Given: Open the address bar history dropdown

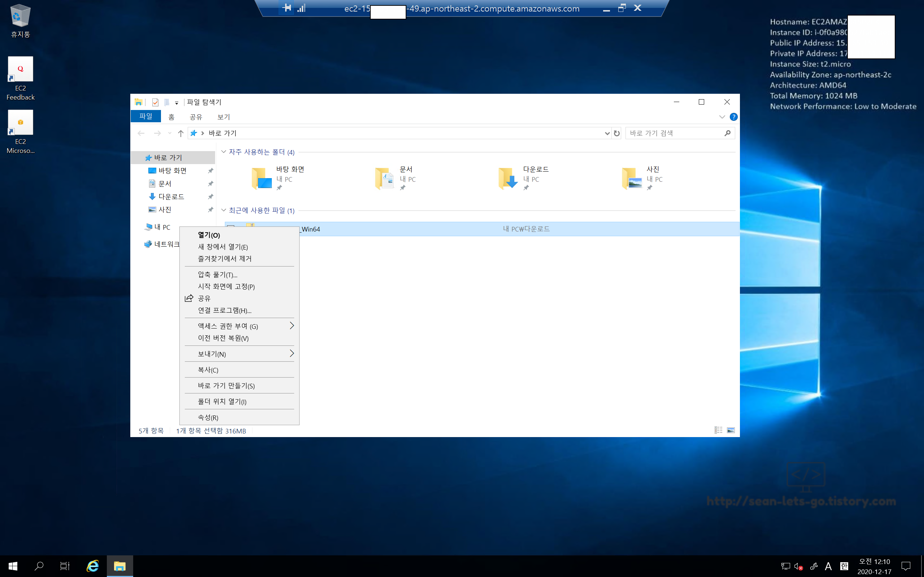Looking at the screenshot, I should (x=607, y=133).
